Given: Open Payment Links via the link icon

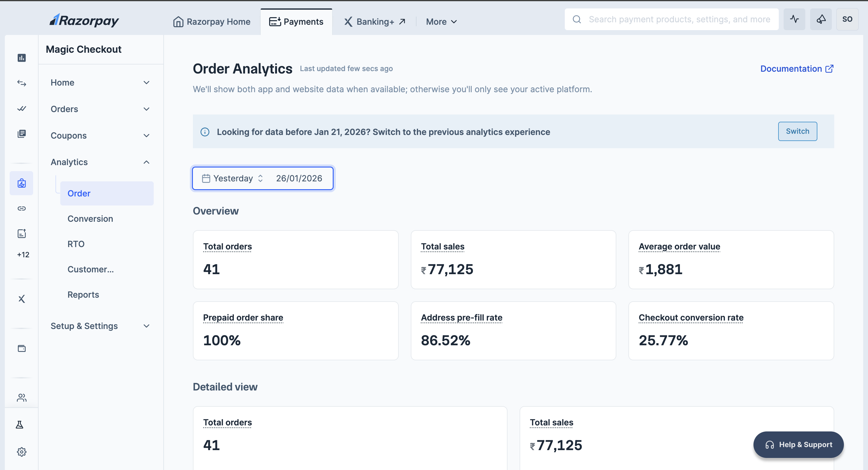Looking at the screenshot, I should [21, 208].
